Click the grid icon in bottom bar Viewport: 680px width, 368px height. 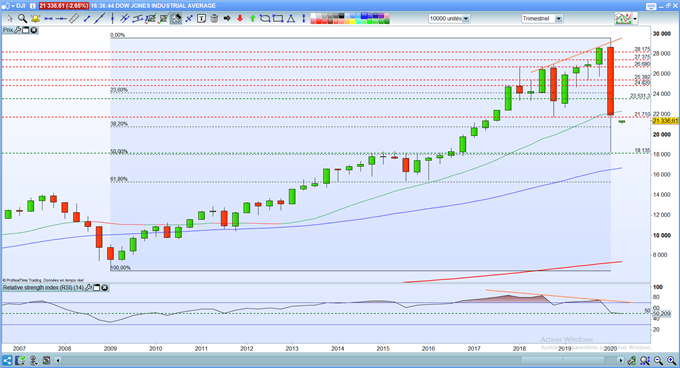tap(46, 360)
